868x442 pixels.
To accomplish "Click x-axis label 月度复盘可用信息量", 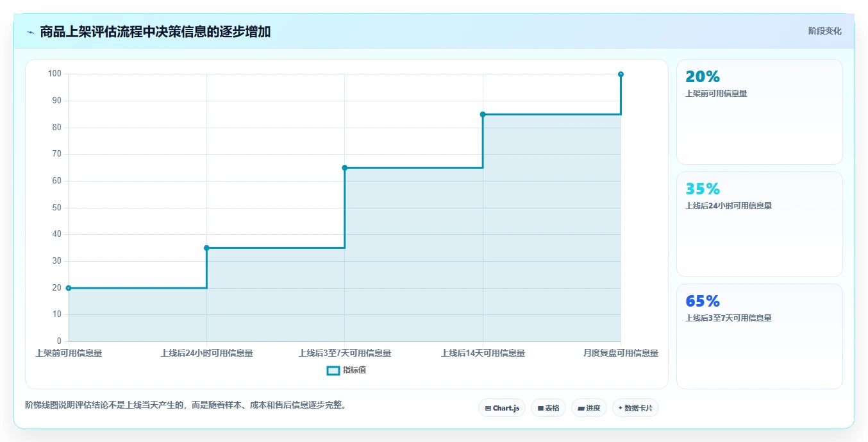I will [621, 353].
